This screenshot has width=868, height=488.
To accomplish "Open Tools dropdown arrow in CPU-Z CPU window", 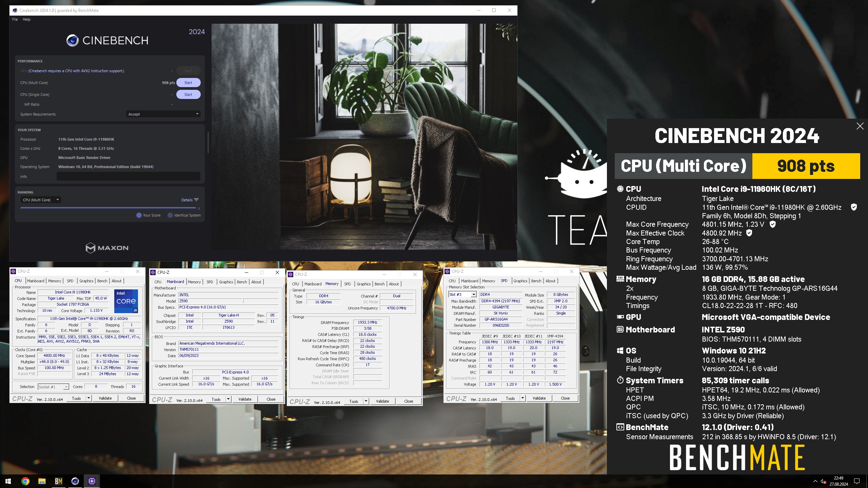I will pyautogui.click(x=89, y=398).
